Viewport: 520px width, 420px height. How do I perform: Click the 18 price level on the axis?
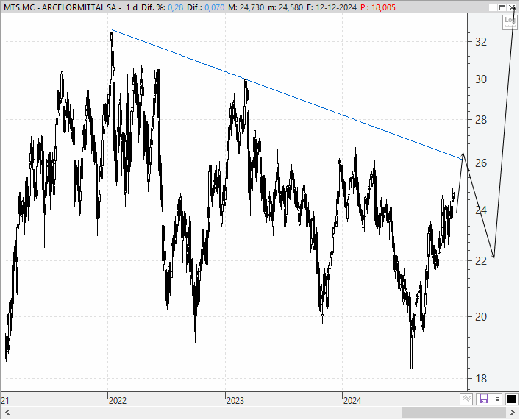481,378
